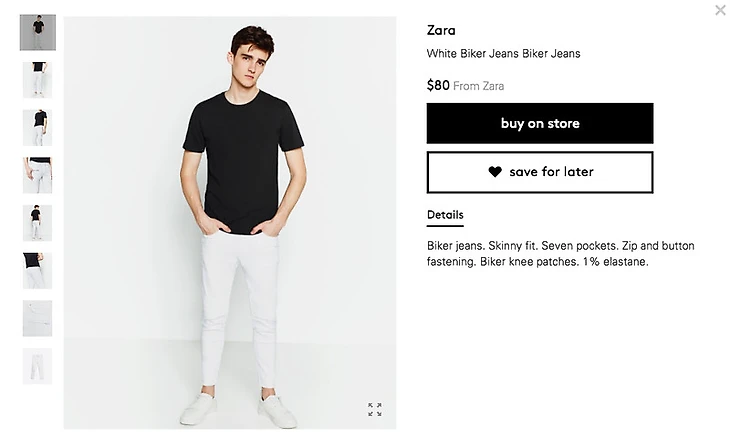The width and height of the screenshot is (730, 447).
Task: Click the save for later text label
Action: click(551, 172)
